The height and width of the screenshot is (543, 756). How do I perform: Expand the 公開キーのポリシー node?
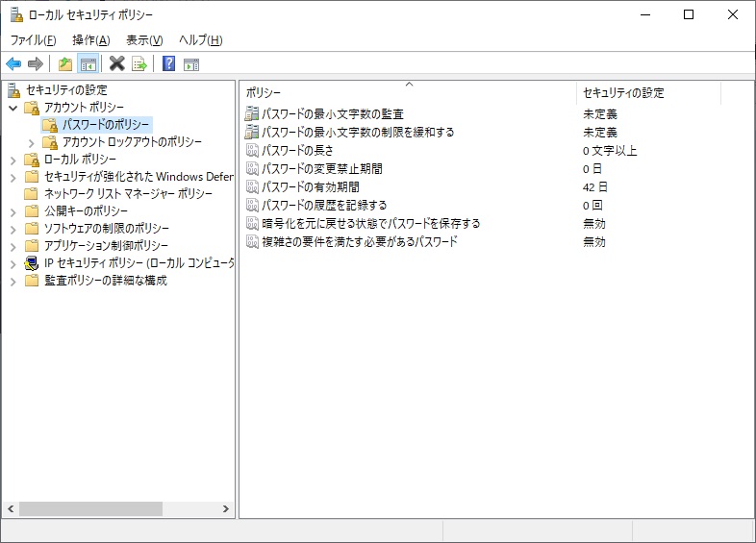coord(13,212)
